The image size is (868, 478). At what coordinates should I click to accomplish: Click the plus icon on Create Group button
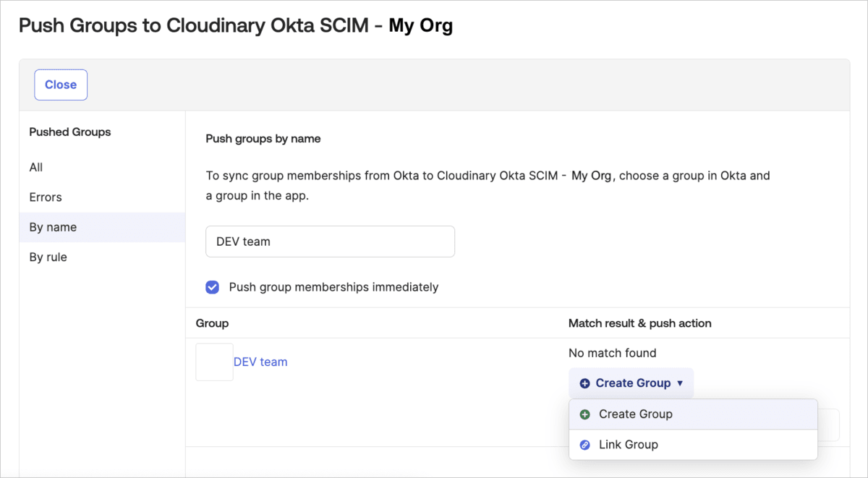tap(585, 383)
